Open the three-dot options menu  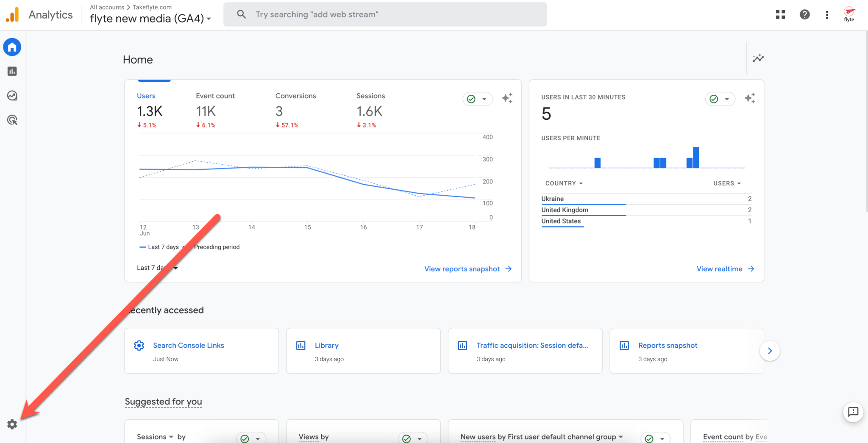826,14
